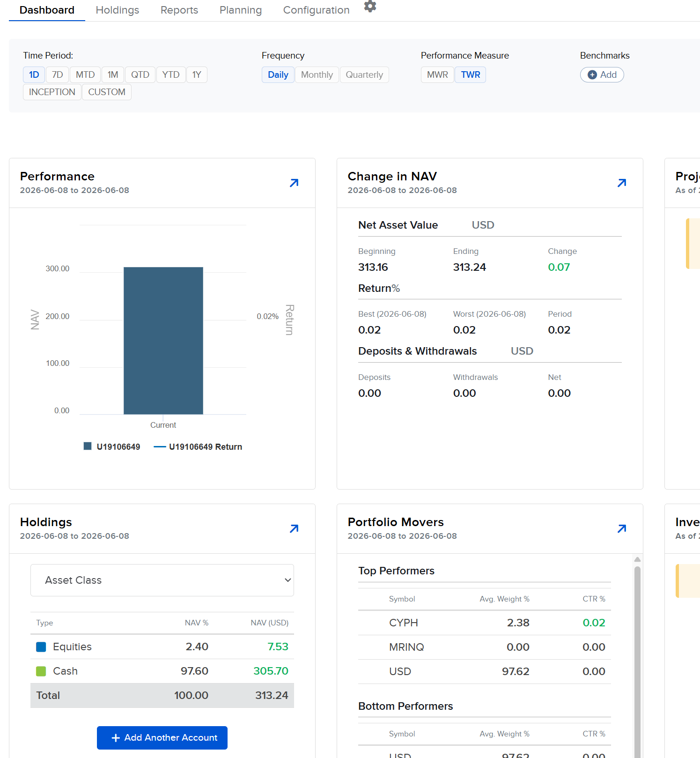Expand the Holdings widget arrow icon
Image resolution: width=700 pixels, height=758 pixels.
click(294, 528)
